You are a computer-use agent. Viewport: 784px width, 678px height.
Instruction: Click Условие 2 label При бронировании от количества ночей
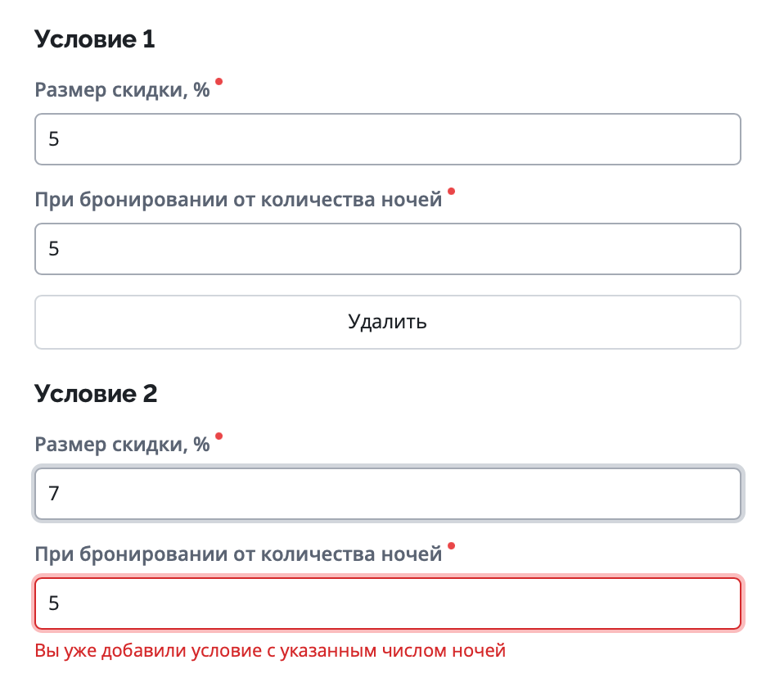[x=238, y=554]
